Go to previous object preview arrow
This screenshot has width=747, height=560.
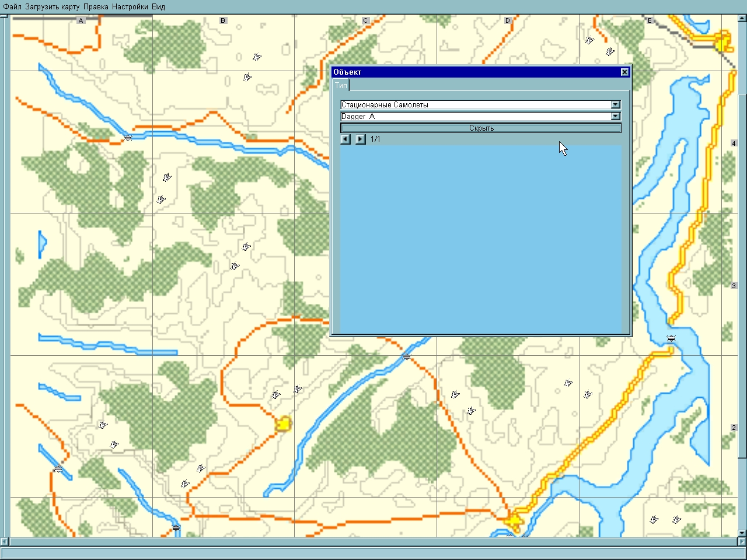(345, 139)
